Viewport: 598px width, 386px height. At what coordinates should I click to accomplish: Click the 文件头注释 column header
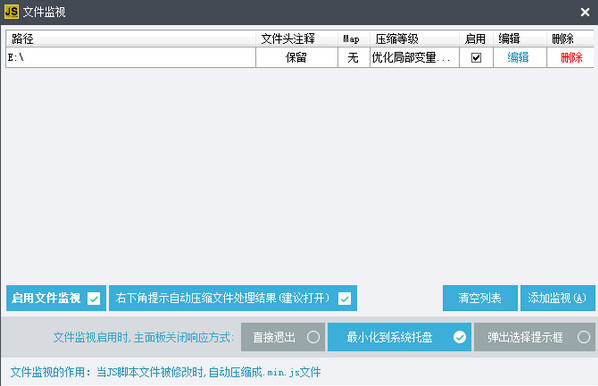[296, 39]
